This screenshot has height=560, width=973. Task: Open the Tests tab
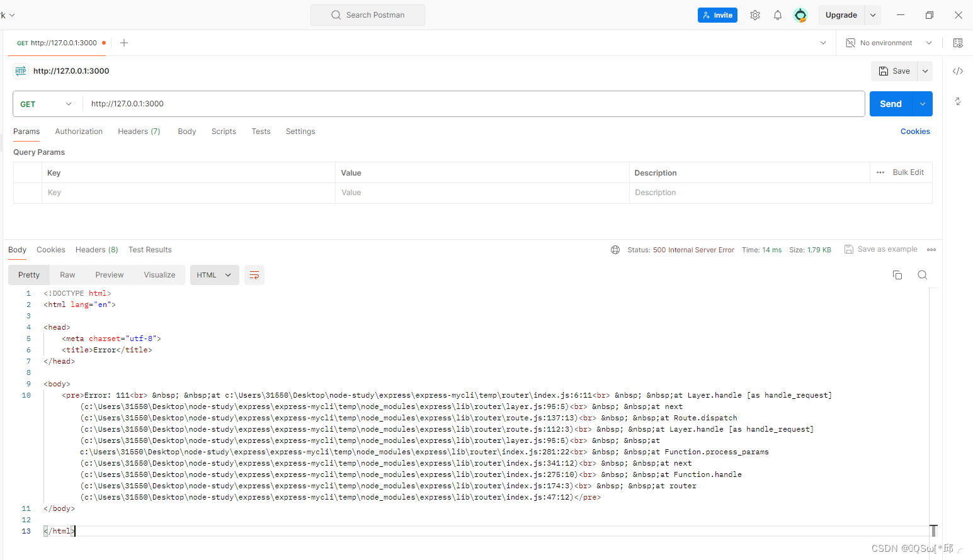[x=261, y=132]
